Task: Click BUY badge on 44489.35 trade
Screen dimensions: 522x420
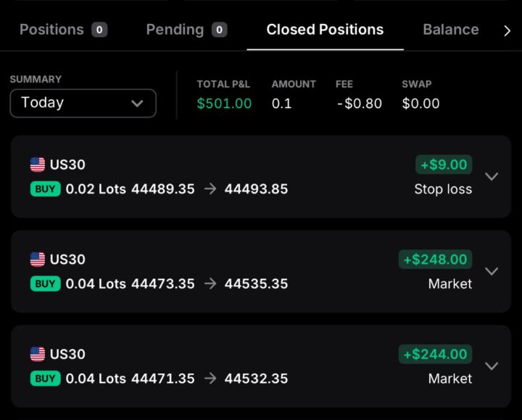Action: click(45, 189)
